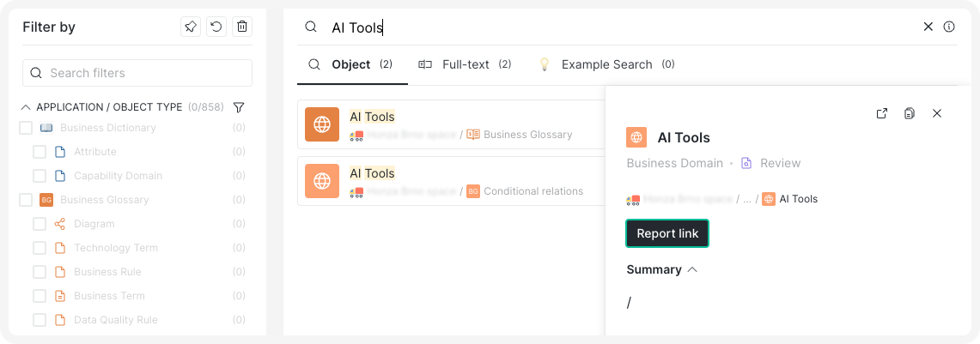
Task: Tick the Technology Term checkbox
Action: pos(40,248)
